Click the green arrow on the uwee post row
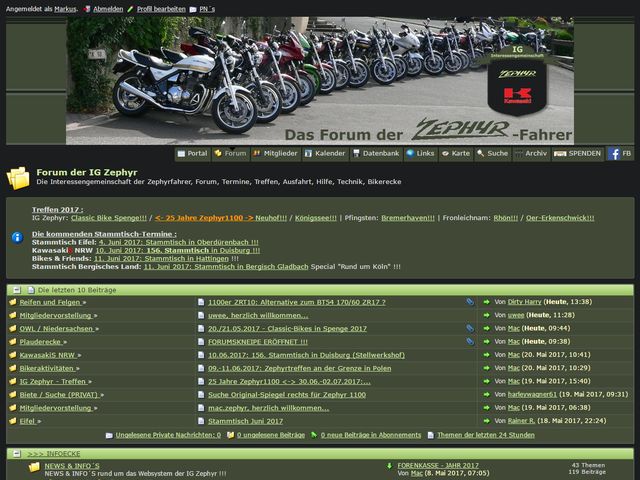The width and height of the screenshot is (640, 480). coord(486,315)
